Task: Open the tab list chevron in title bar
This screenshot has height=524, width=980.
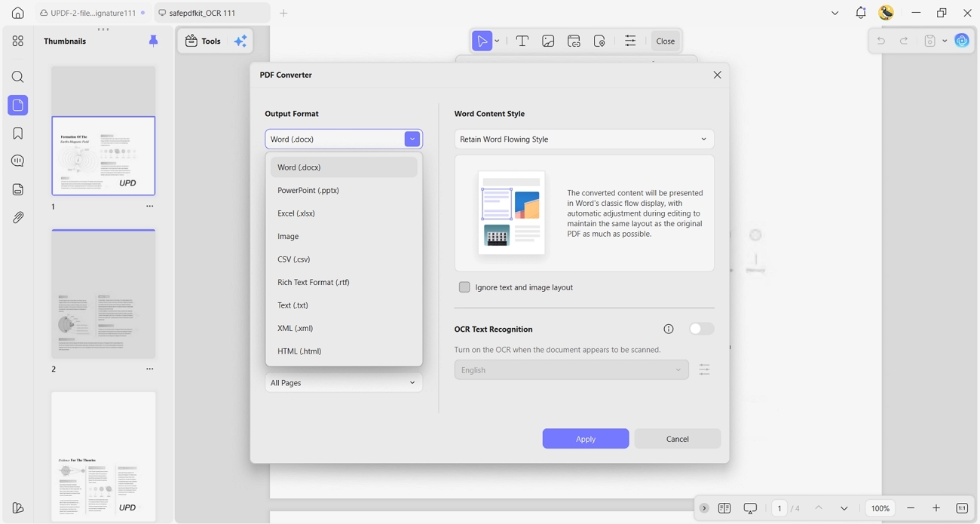Action: click(835, 13)
